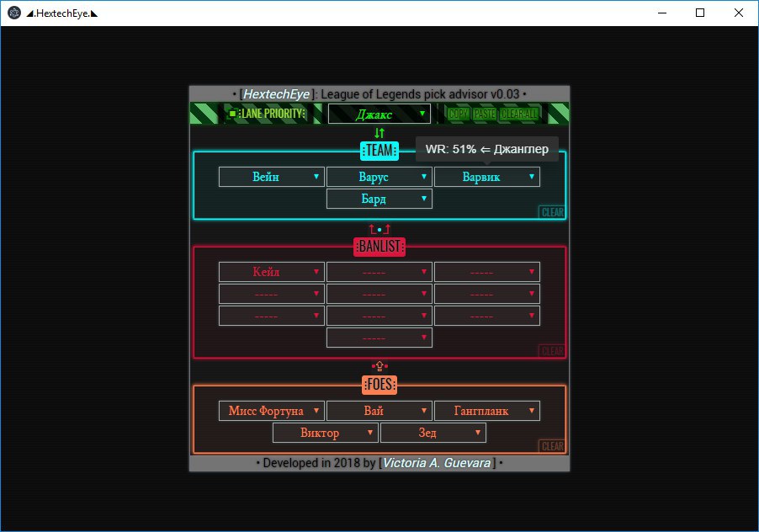This screenshot has height=532, width=759.
Task: Click the red arrows icon above BANLIST
Action: click(379, 230)
